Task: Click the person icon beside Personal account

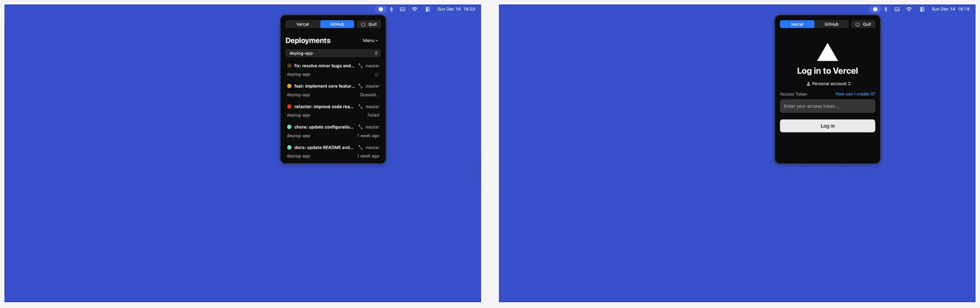Action: click(x=808, y=84)
